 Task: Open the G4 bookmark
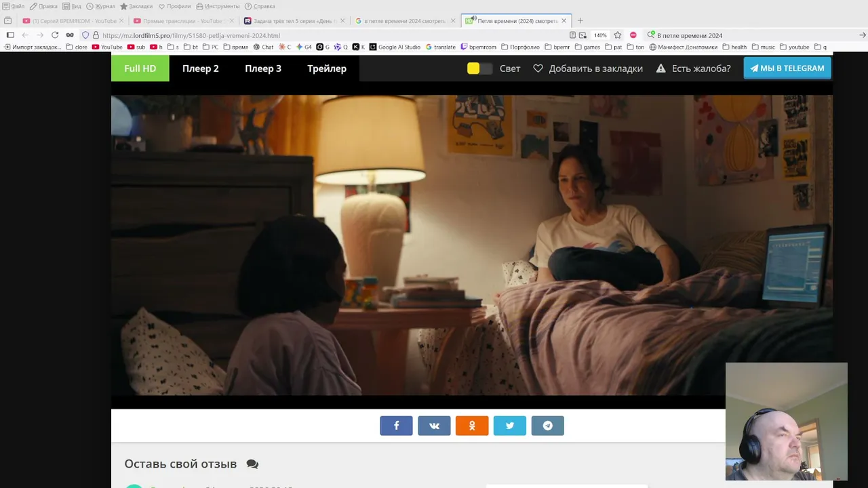tap(304, 47)
